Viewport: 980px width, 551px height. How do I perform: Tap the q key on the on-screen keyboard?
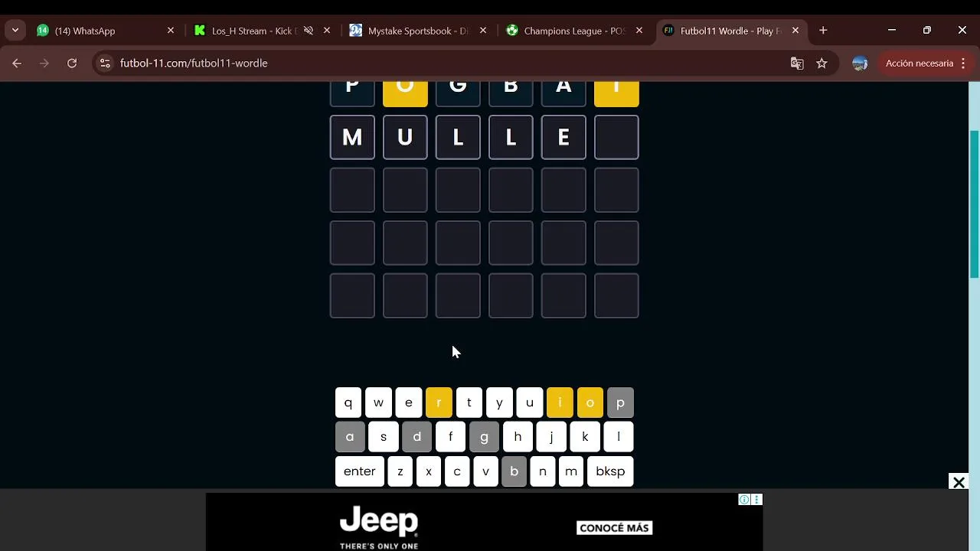coord(348,403)
